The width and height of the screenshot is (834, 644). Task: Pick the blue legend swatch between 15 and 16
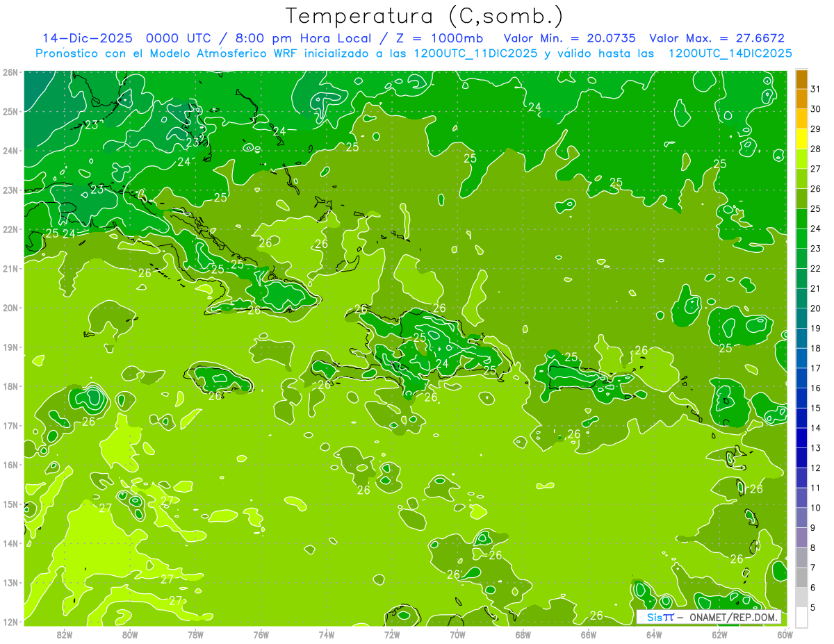802,398
